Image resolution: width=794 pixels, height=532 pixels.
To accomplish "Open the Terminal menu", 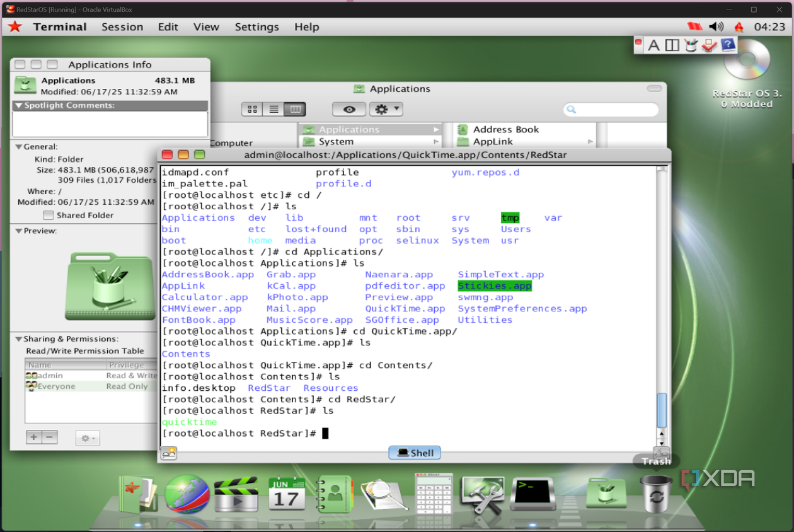I will point(60,26).
